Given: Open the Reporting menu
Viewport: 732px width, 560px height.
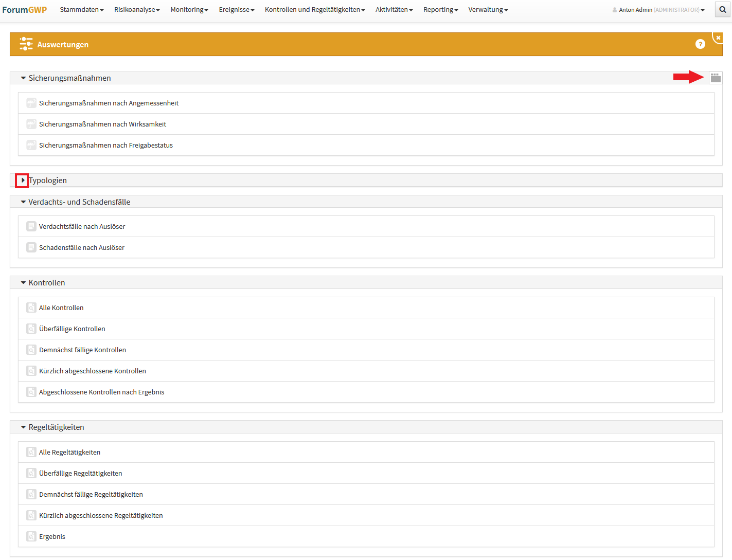Looking at the screenshot, I should point(440,10).
